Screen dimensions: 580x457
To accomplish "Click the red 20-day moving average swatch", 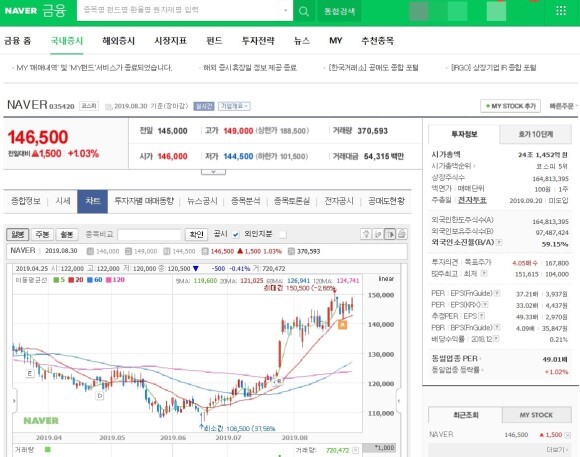I will click(x=71, y=280).
